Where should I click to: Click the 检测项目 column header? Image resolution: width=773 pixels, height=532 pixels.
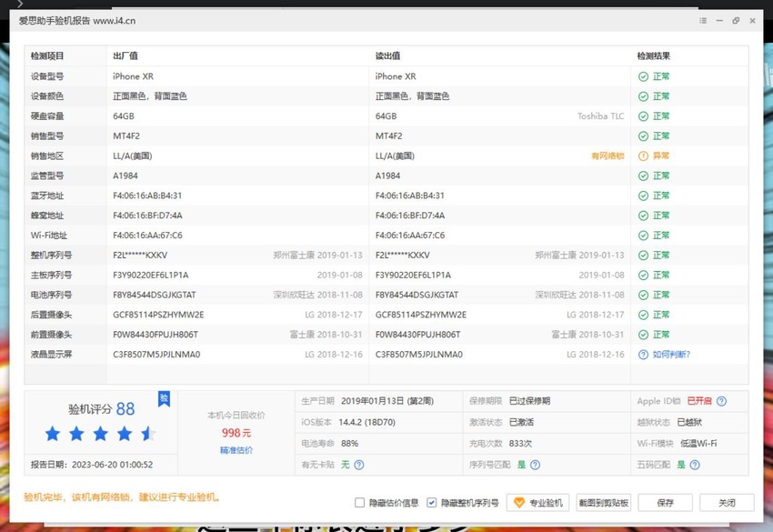47,55
